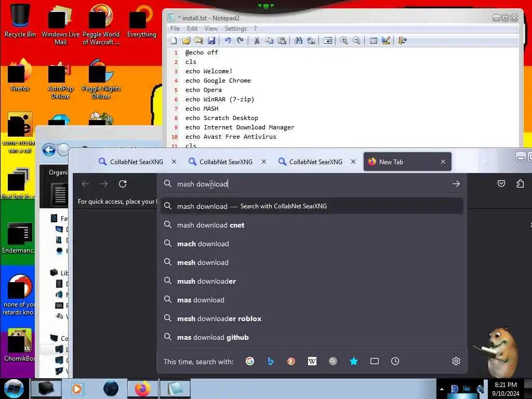Search this time with Bing
The width and height of the screenshot is (532, 399).
(x=270, y=361)
